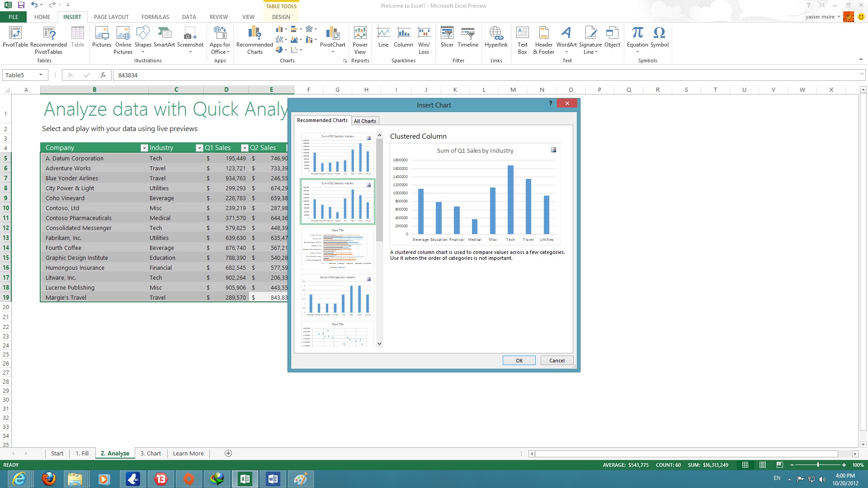Click the PivotTable icon
The width and height of the screenshot is (868, 488).
point(15,37)
